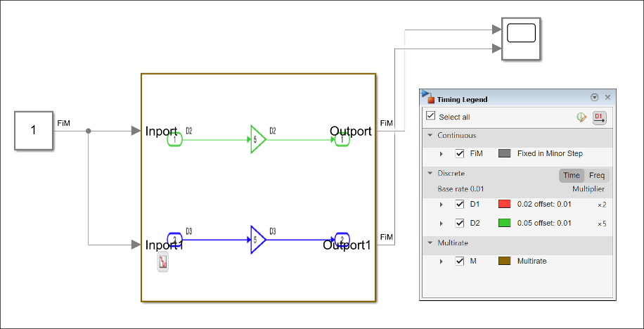
Task: Uncheck the FiM checkbox
Action: [x=460, y=154]
